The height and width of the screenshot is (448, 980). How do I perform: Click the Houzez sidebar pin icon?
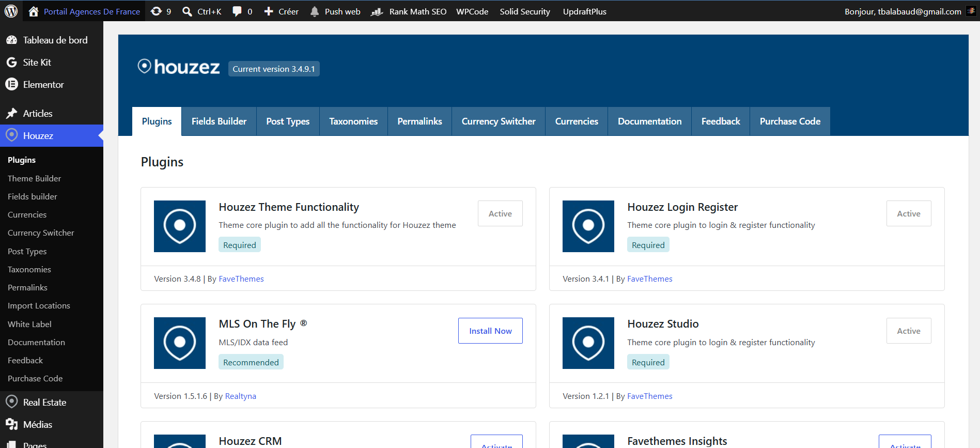tap(11, 135)
